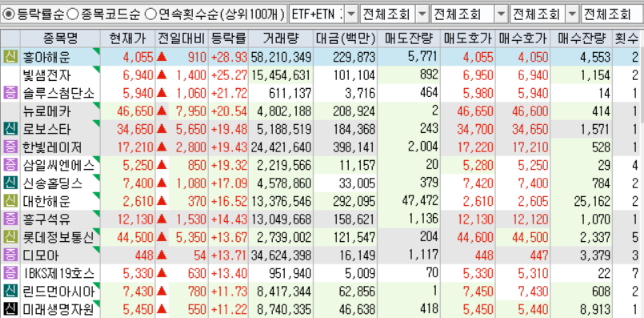Open the first 전체조회 dropdown
The width and height of the screenshot is (644, 318).
[x=422, y=15]
